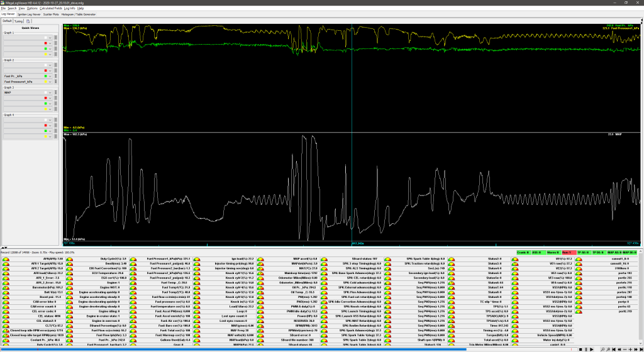Click the first magnifier zoom icon
Screen dimensions: 644x352
(x=602, y=349)
